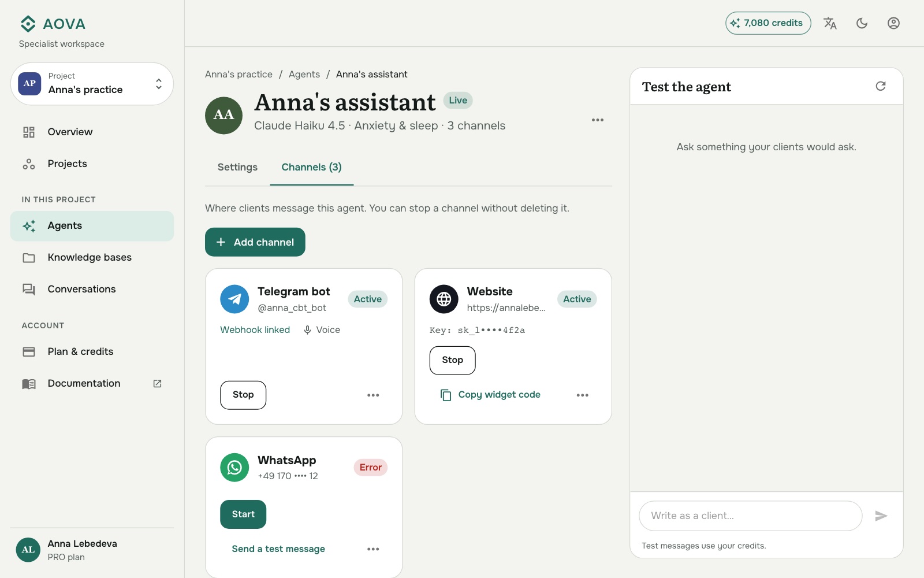Go to Agents breadcrumb link
The width and height of the screenshot is (924, 578).
(x=304, y=75)
